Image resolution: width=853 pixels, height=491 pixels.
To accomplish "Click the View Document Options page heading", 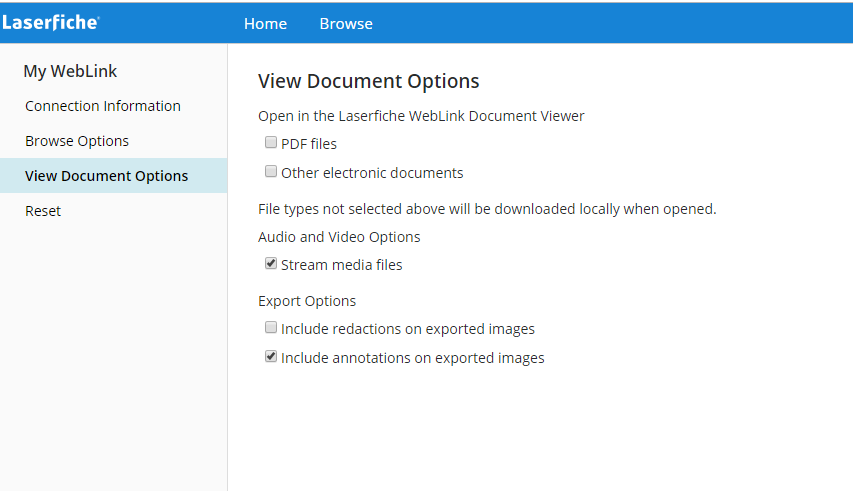I will [x=369, y=81].
